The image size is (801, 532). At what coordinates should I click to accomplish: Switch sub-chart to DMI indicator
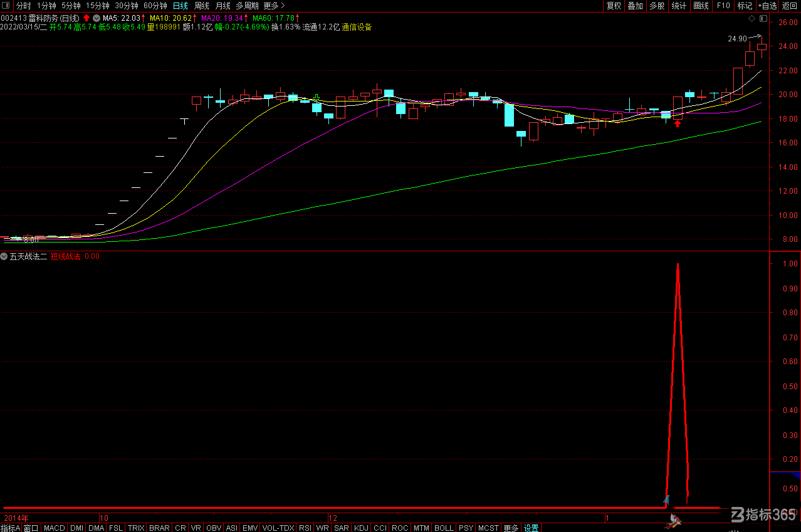(x=76, y=528)
